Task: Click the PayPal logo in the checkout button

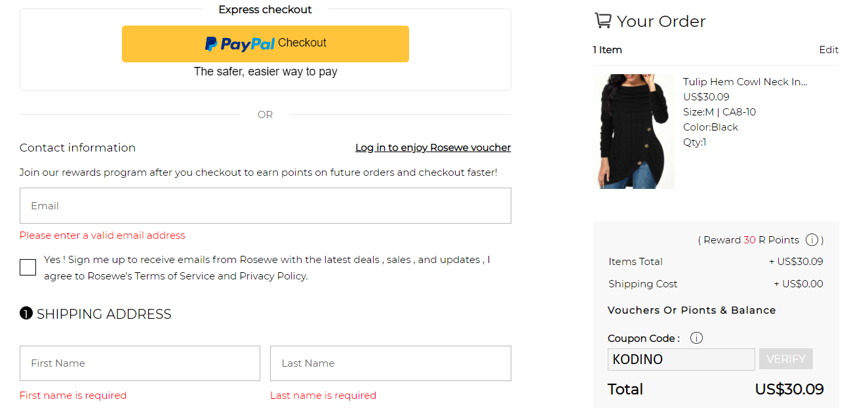Action: [240, 43]
